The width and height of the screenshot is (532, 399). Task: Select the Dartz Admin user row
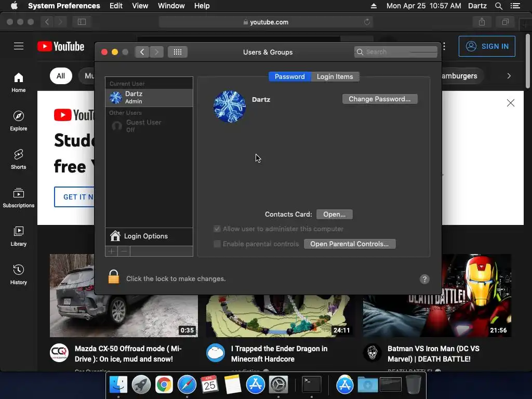(149, 97)
